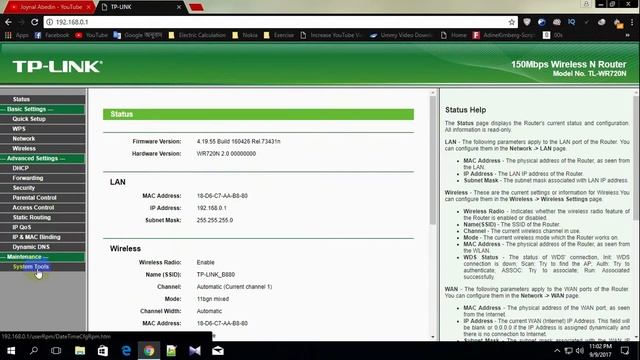Viewport: 640px width, 360px height.
Task: Open volume control in system tray
Action: [x=580, y=351]
